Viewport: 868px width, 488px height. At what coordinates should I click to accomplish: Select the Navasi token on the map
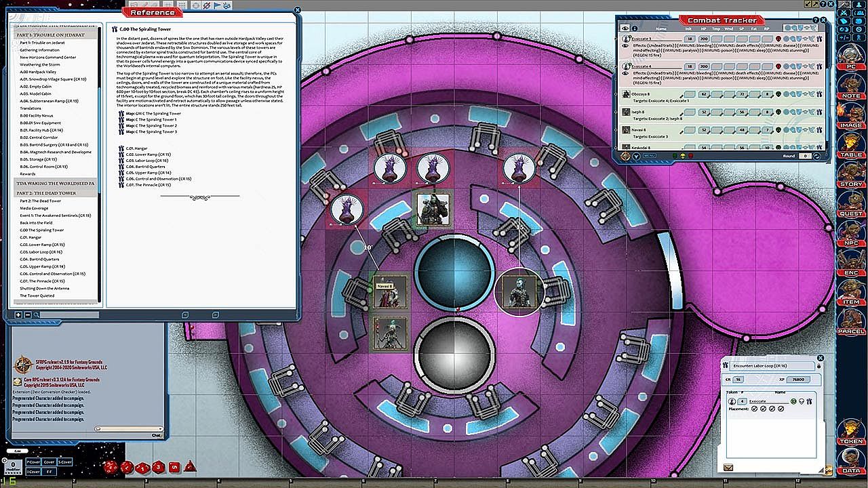pos(390,291)
